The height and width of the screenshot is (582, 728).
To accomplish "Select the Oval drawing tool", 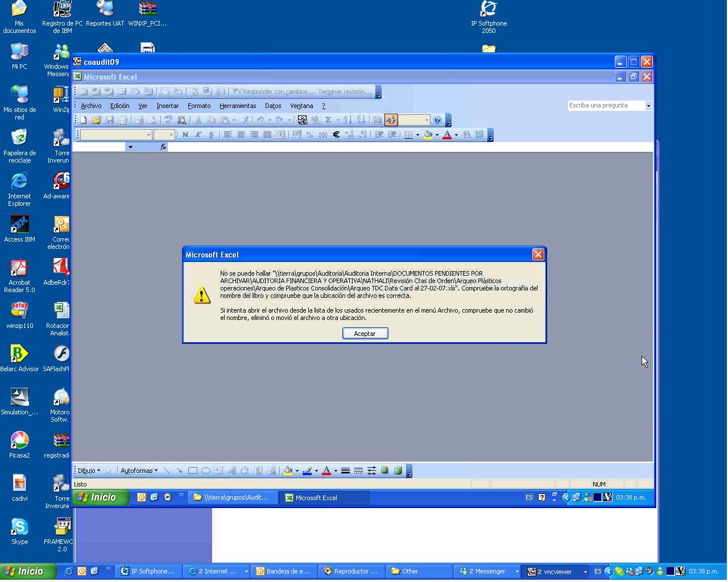I will point(206,471).
